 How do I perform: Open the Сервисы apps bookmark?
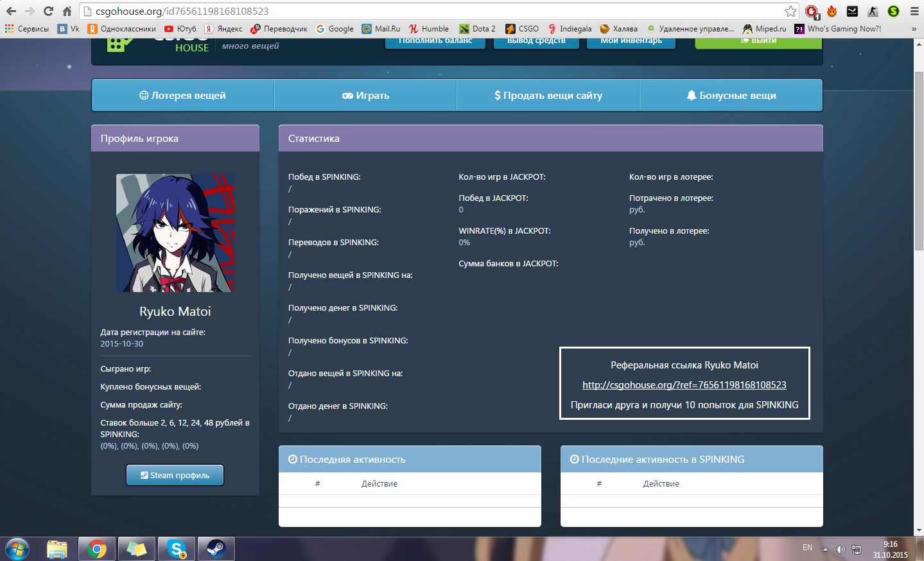point(26,29)
